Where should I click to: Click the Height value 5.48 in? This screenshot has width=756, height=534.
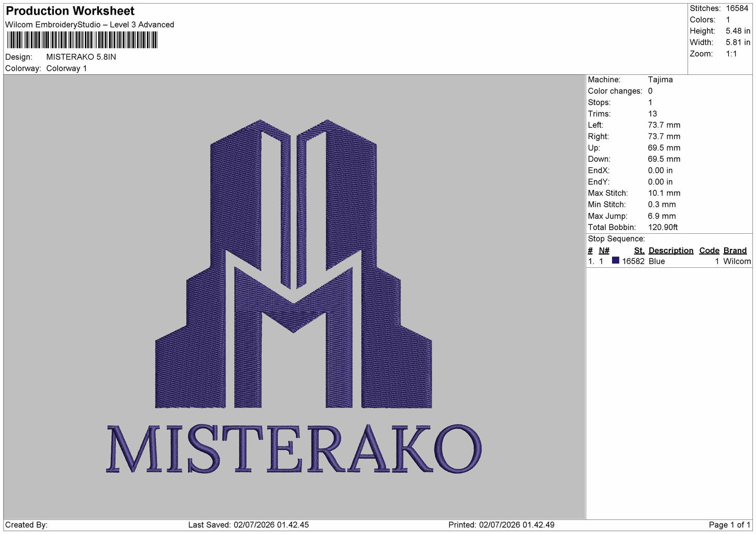[738, 31]
